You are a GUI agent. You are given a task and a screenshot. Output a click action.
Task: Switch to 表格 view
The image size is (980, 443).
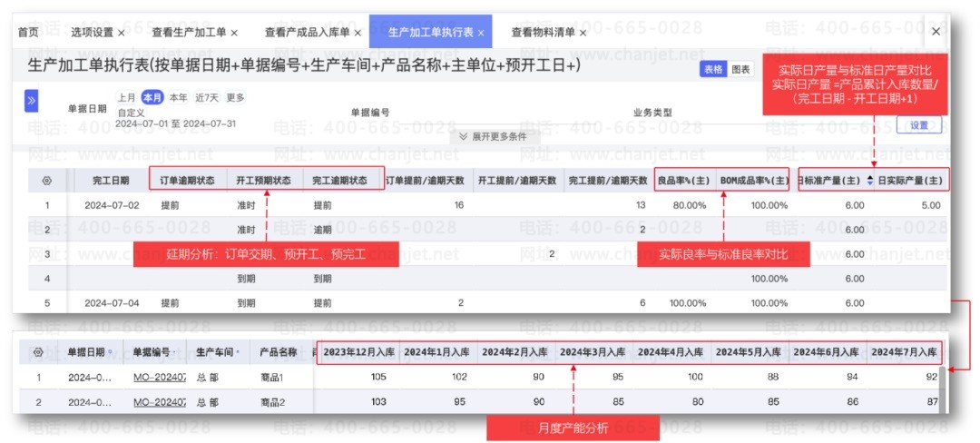713,69
